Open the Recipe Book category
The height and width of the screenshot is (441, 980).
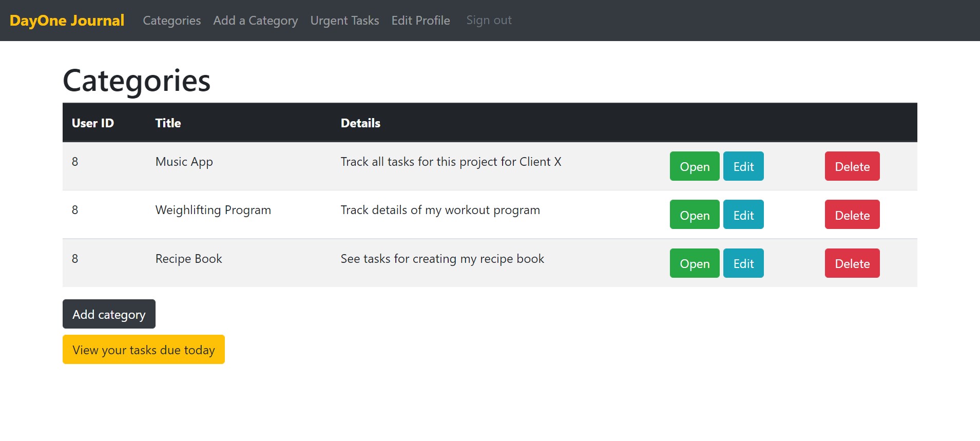click(695, 263)
